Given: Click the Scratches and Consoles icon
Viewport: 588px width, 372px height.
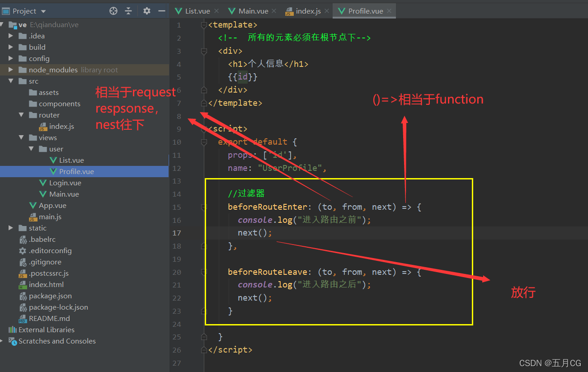Looking at the screenshot, I should point(12,341).
